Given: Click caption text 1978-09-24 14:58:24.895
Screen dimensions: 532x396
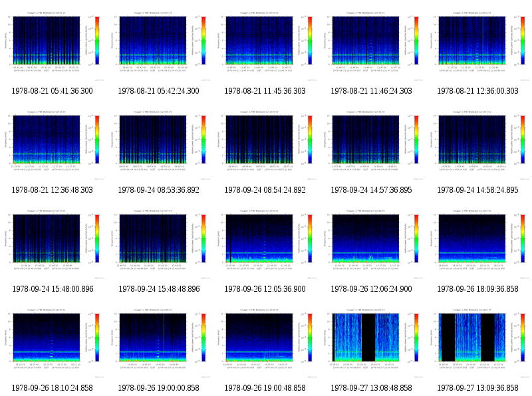Looking at the screenshot, I should click(x=477, y=190).
